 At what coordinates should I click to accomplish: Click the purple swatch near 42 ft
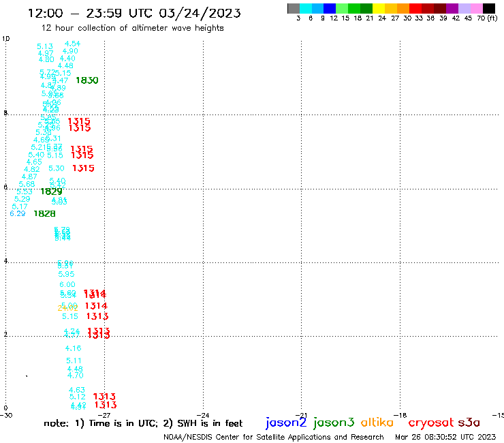coord(452,8)
